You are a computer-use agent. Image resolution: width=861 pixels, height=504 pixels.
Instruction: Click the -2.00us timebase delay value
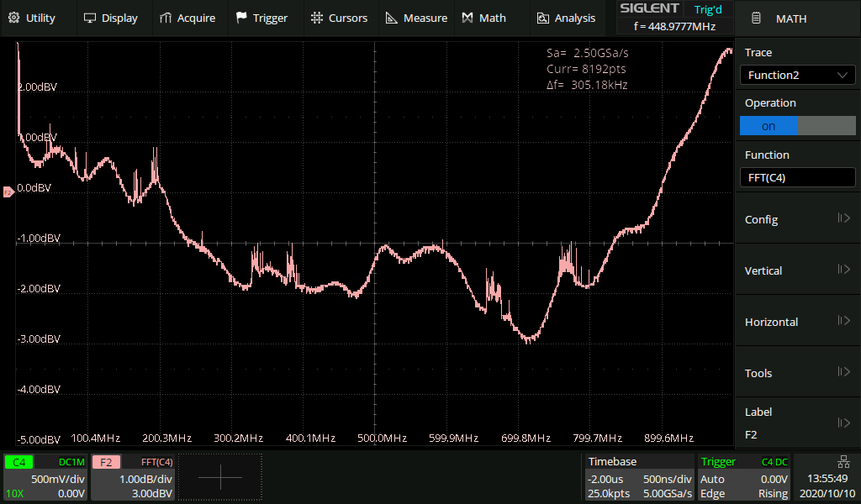605,479
